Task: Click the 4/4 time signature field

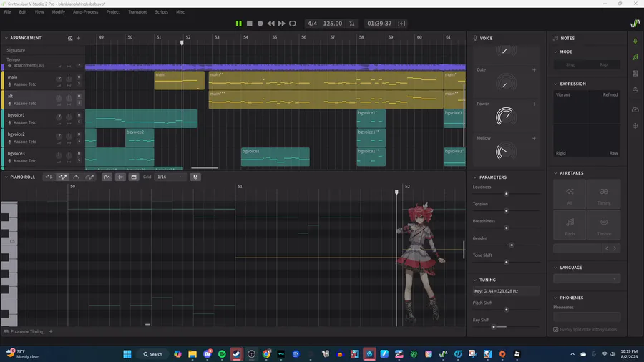Action: 312,24
